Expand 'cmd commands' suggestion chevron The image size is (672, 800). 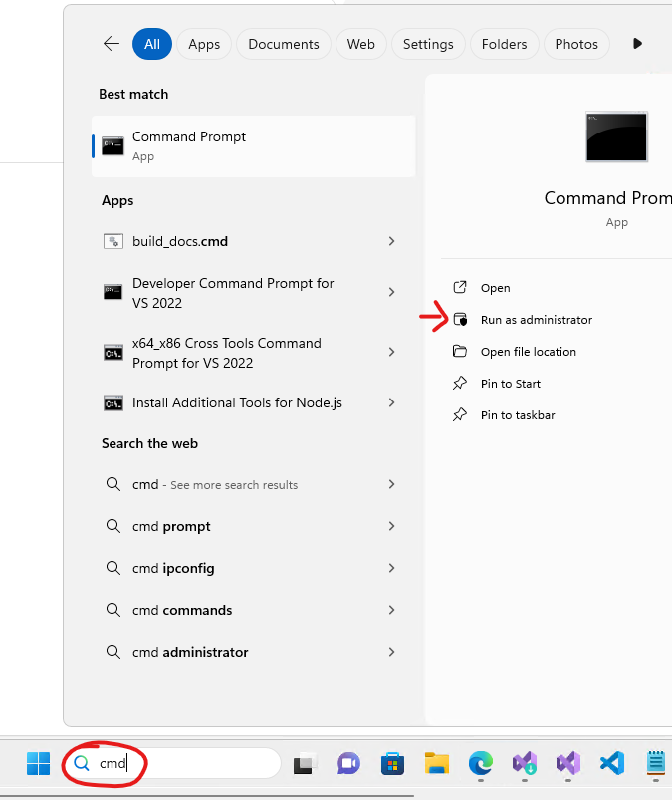[x=391, y=610]
